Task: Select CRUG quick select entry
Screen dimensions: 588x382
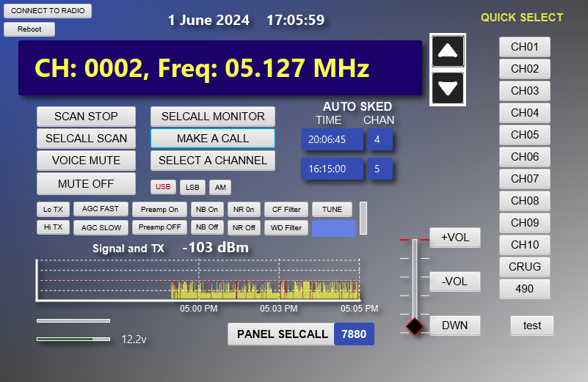Action: 525,267
